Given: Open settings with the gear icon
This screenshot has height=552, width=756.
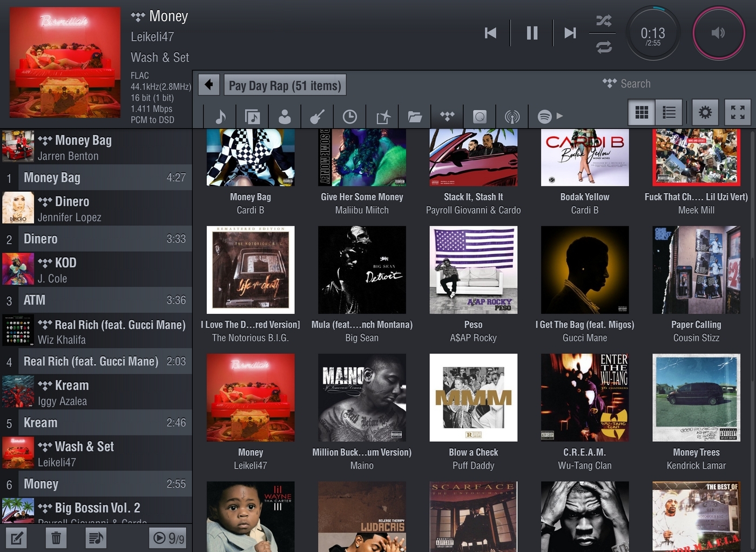Looking at the screenshot, I should tap(705, 112).
